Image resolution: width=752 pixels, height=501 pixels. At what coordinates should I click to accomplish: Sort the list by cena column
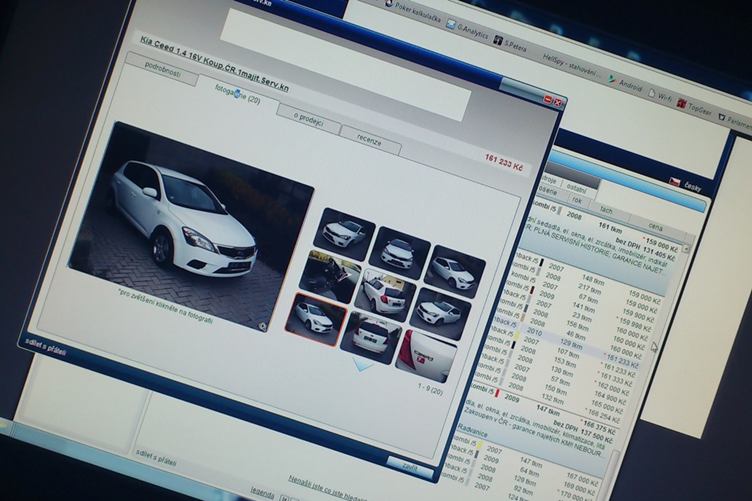[x=656, y=225]
